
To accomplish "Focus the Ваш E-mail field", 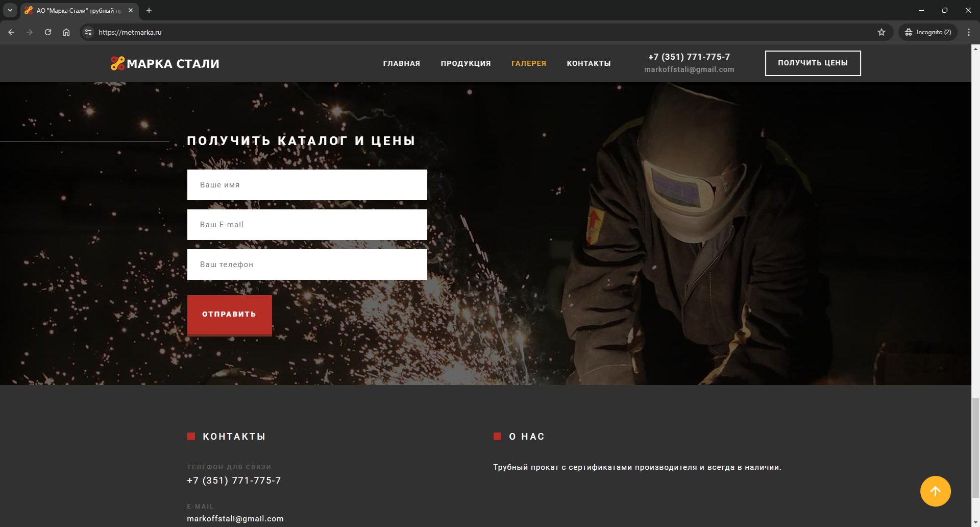I will pyautogui.click(x=307, y=225).
